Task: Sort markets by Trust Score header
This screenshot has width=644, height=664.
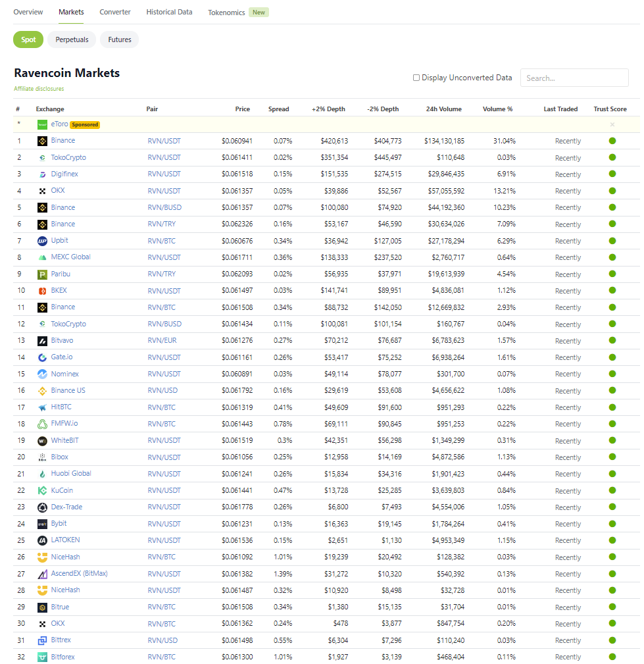Action: (610, 109)
